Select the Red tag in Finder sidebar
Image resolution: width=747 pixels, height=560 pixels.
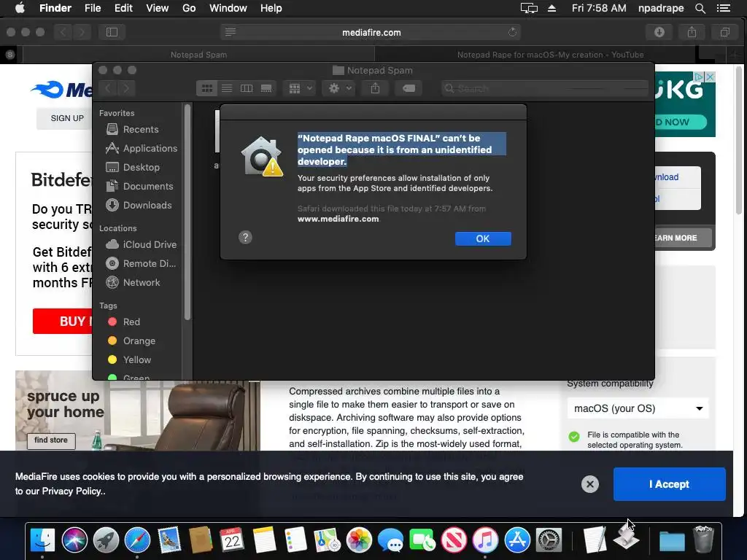(x=124, y=322)
